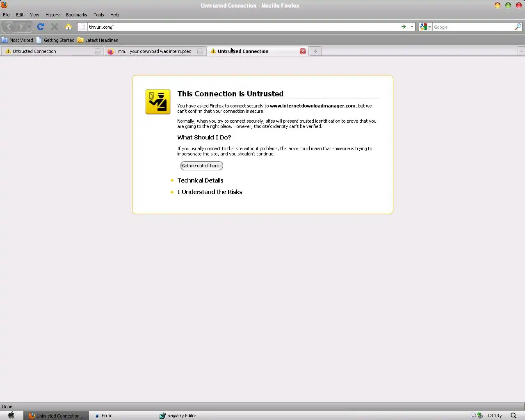Reload the page with the blue refresh icon
525x420 pixels.
point(40,27)
